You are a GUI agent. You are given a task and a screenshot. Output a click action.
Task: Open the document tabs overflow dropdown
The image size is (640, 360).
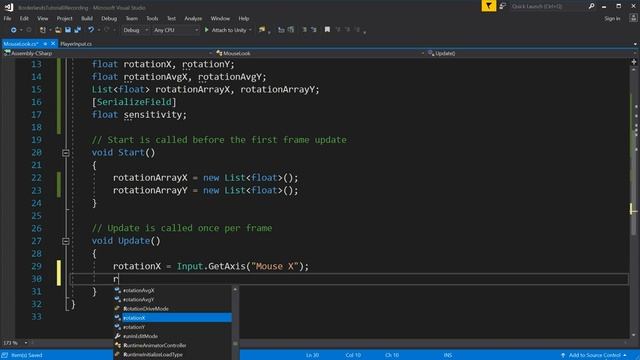pyautogui.click(x=635, y=44)
